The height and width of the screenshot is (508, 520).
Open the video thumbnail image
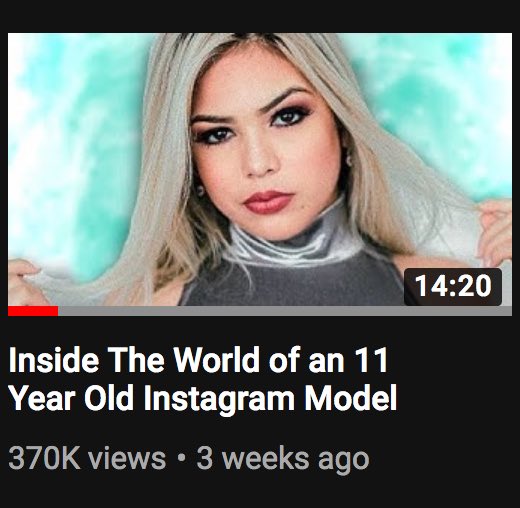260,169
